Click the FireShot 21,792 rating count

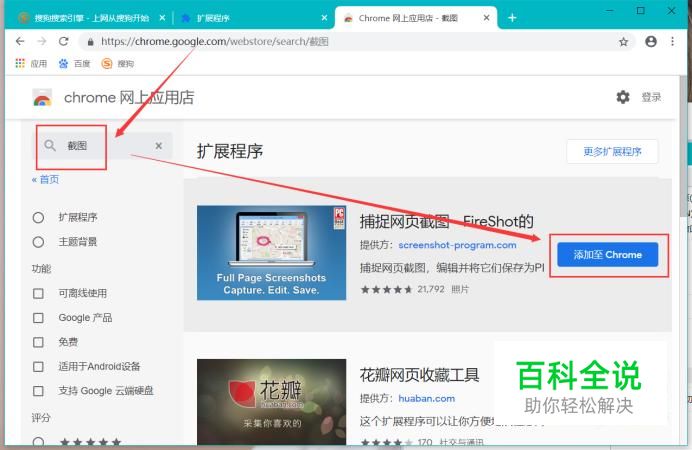tap(431, 289)
